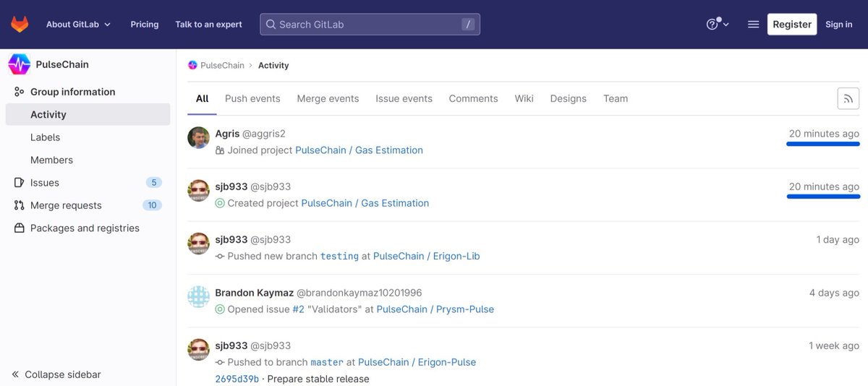Expand the About GitLab dropdown
This screenshot has height=386, width=868.
pos(78,24)
